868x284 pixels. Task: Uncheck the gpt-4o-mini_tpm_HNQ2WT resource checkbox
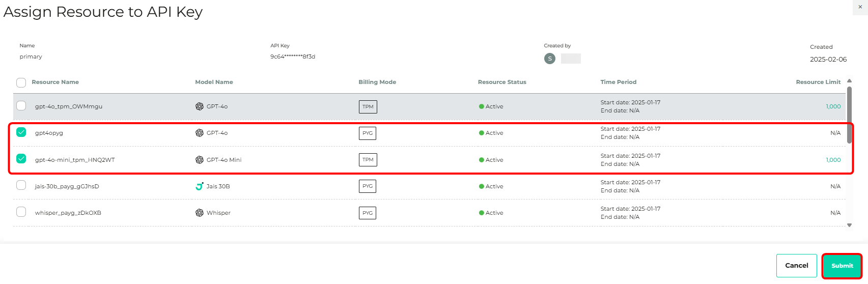point(21,159)
